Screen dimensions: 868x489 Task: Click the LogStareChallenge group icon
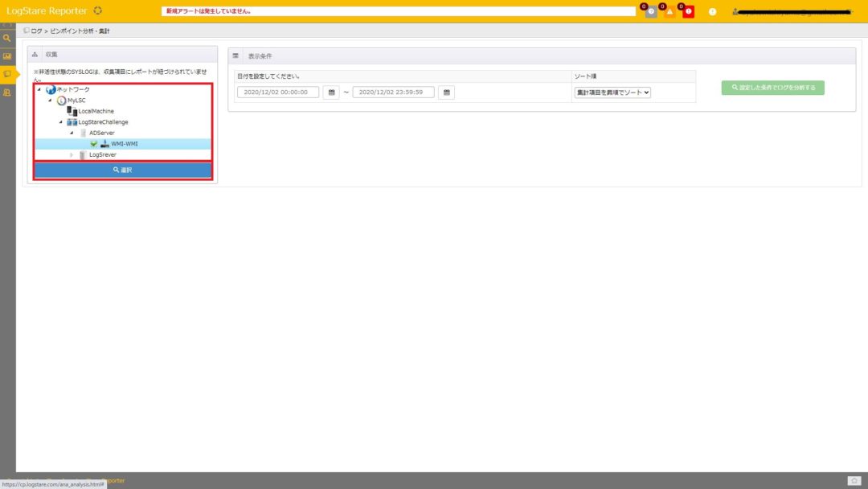click(72, 122)
